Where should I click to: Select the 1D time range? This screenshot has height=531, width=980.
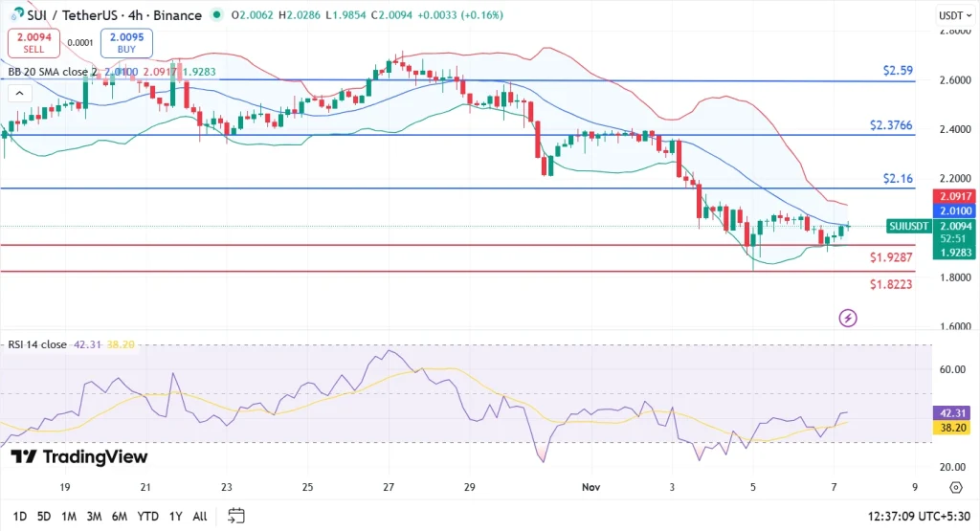pyautogui.click(x=19, y=516)
